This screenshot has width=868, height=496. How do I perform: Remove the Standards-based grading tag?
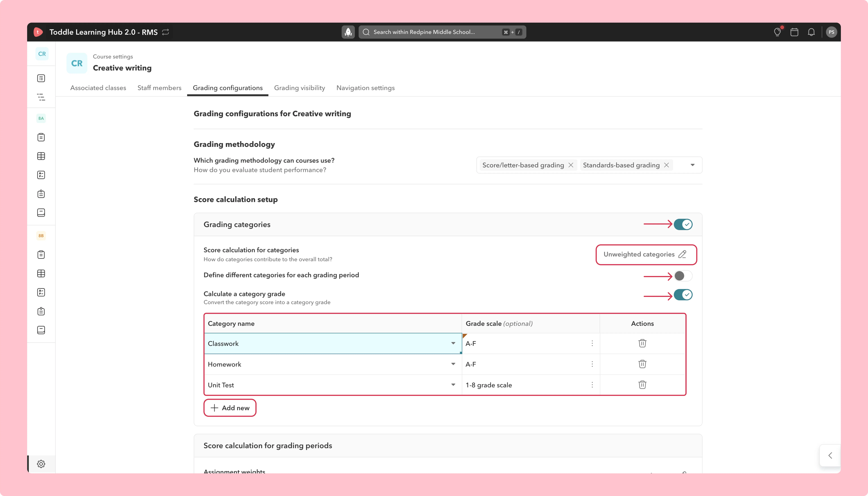[x=667, y=165]
